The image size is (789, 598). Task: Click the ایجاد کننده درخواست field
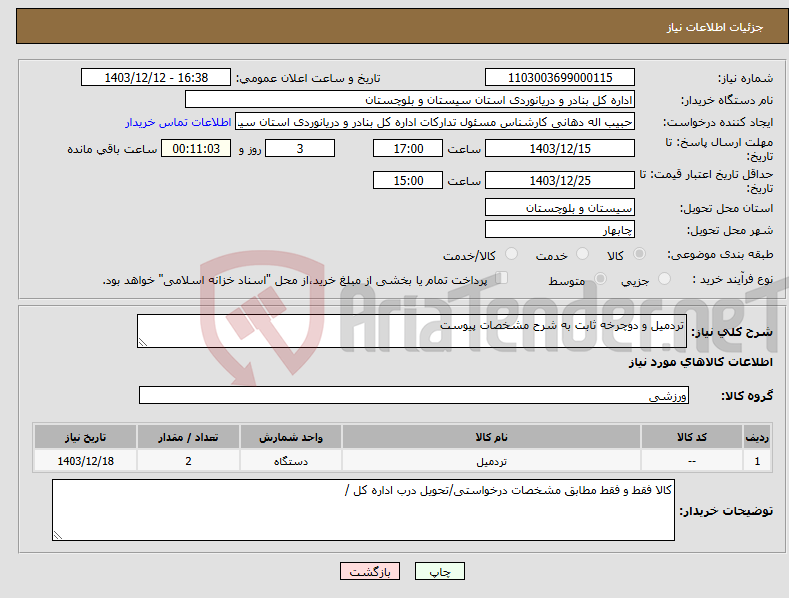435,122
